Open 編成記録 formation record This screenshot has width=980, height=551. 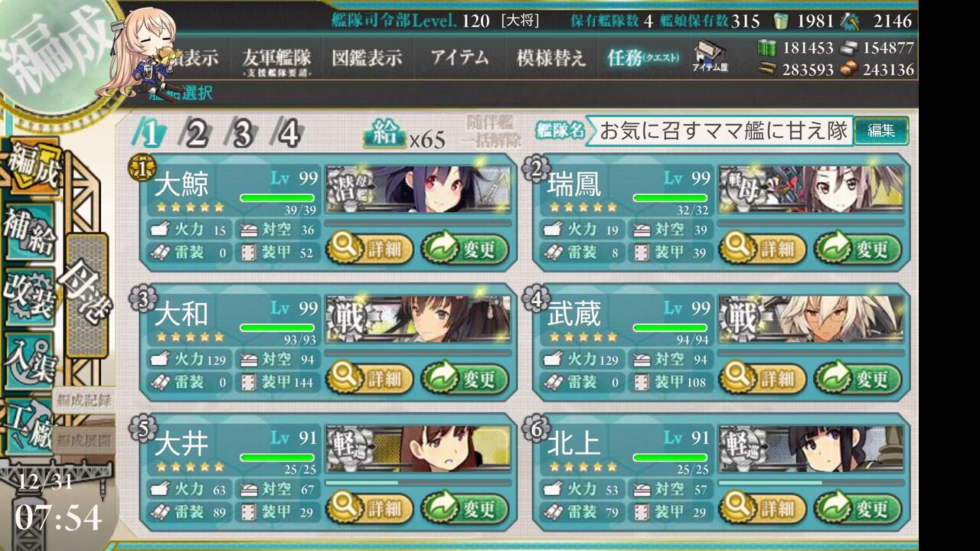tap(84, 400)
